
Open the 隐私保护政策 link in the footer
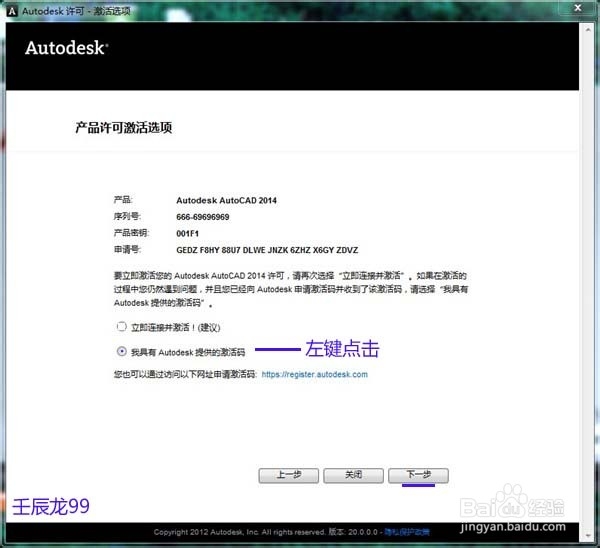click(407, 532)
